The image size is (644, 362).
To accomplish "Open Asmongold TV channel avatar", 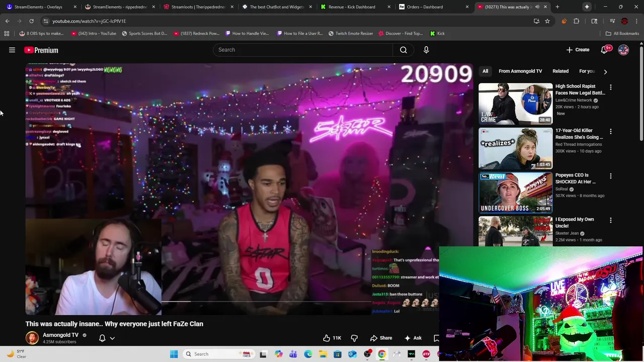I will coord(32,338).
